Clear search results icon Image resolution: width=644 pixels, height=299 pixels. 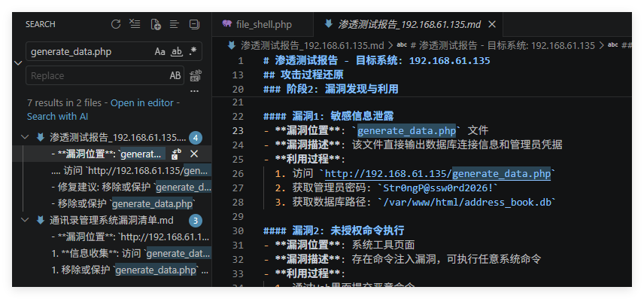click(x=135, y=24)
